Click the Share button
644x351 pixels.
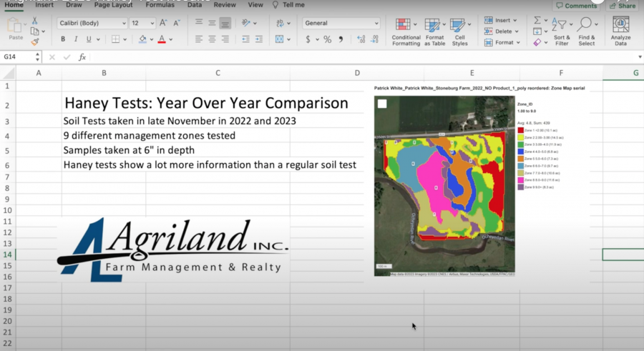pyautogui.click(x=623, y=6)
